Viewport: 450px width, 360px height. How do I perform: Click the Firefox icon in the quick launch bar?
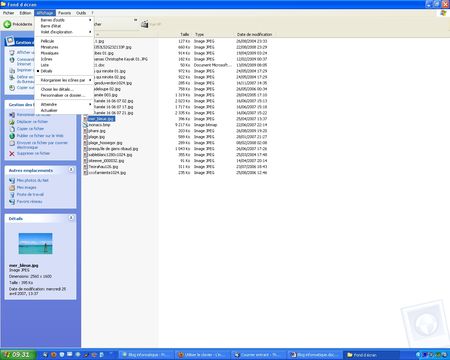53,355
